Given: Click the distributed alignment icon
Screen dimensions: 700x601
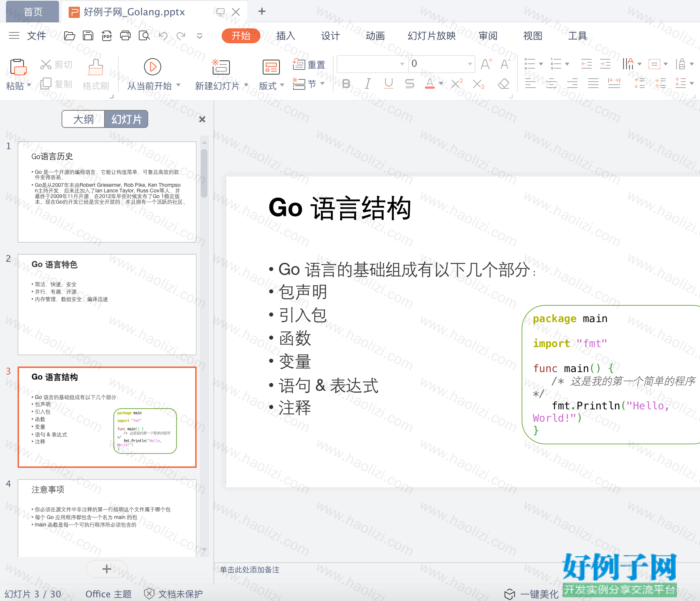Looking at the screenshot, I should coord(614,83).
